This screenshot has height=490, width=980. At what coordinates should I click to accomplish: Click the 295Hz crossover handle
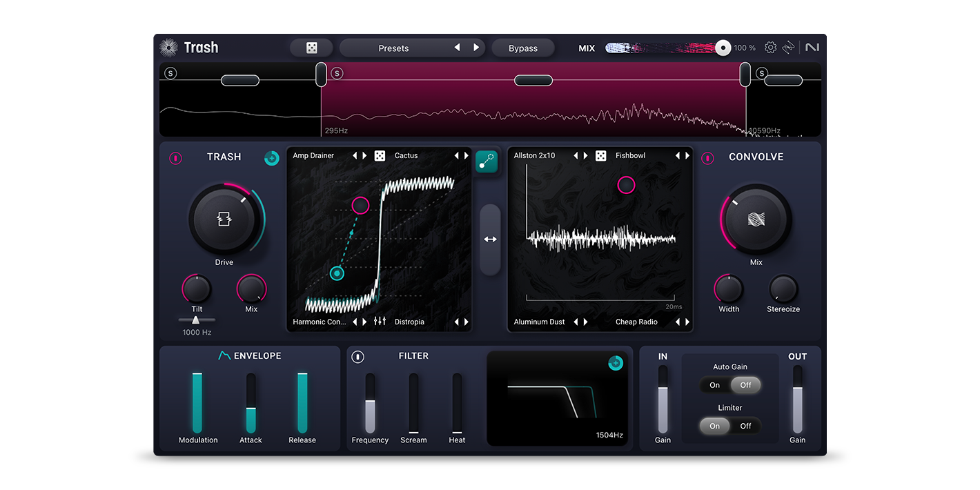(x=321, y=74)
